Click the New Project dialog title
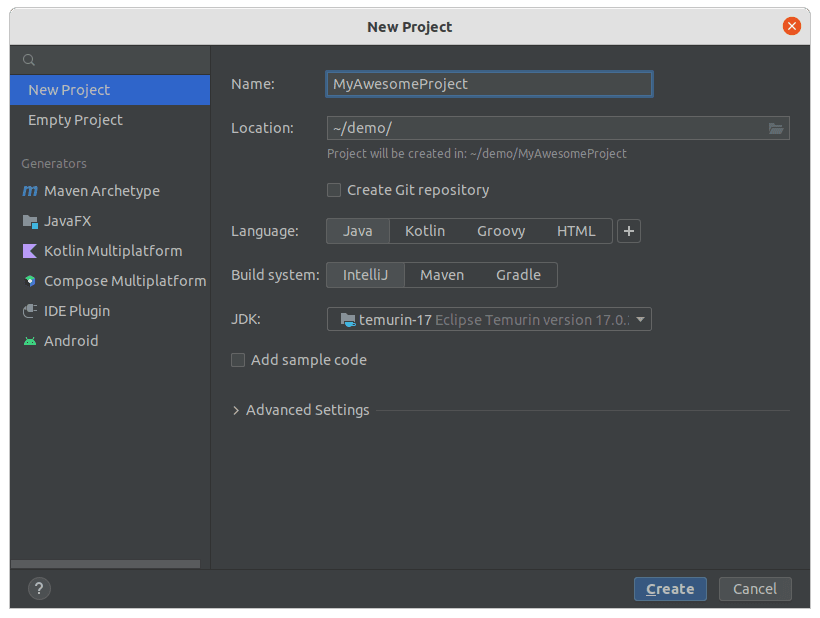The width and height of the screenshot is (820, 618). click(409, 27)
